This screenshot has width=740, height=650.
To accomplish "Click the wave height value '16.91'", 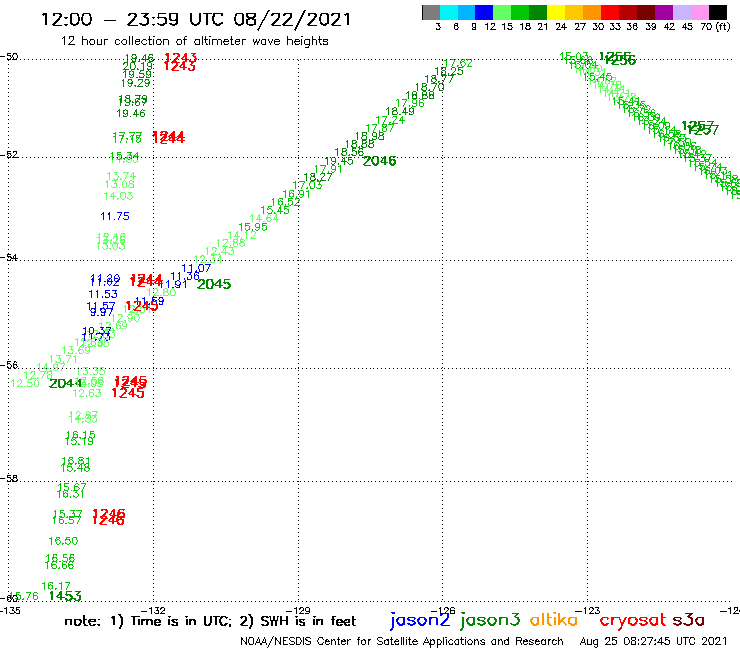I will point(296,194).
